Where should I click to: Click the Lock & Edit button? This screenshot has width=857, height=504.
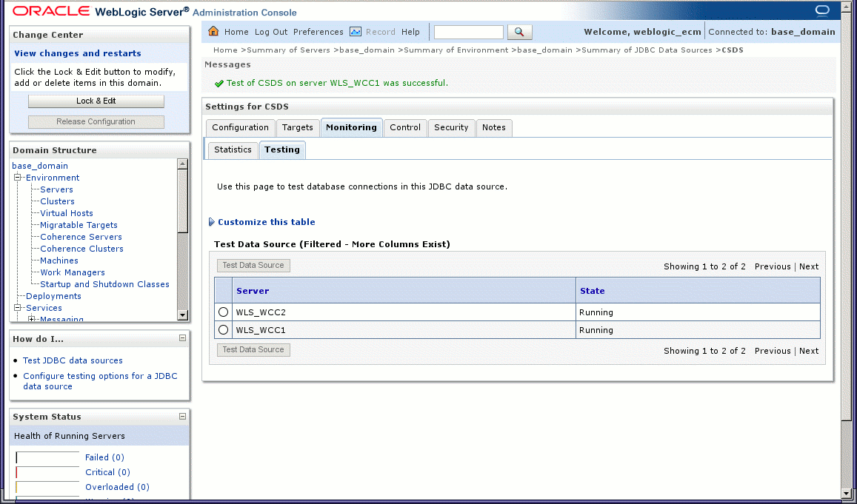[x=96, y=101]
